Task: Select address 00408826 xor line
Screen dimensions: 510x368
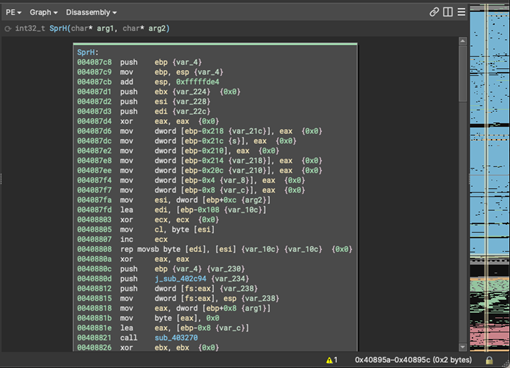Action: tap(94, 348)
